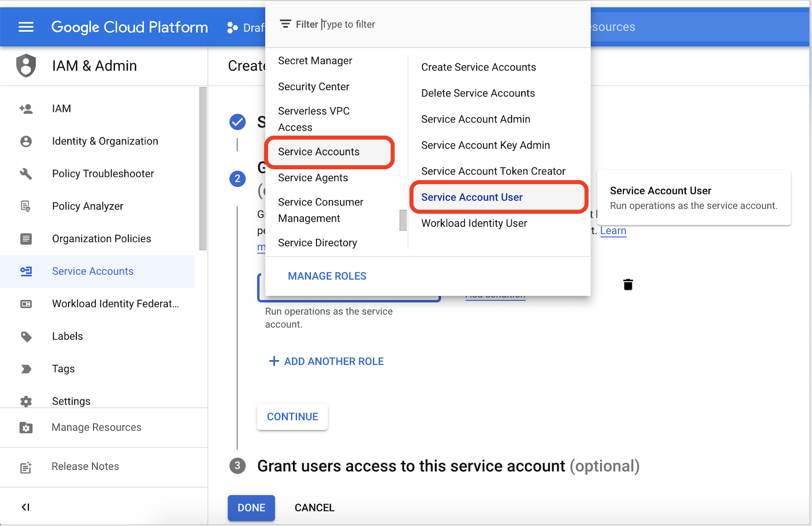
Task: Click the Policy Analyzer document icon
Action: [26, 206]
